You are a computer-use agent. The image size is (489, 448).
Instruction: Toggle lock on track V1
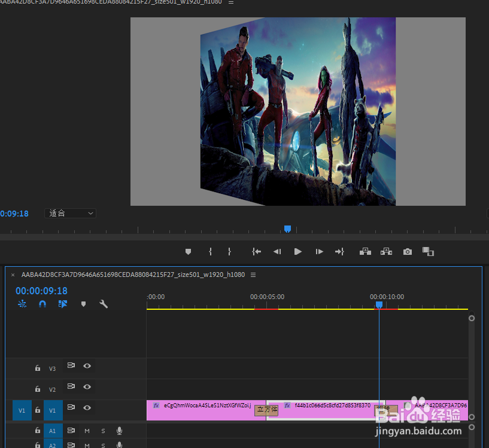pyautogui.click(x=38, y=410)
